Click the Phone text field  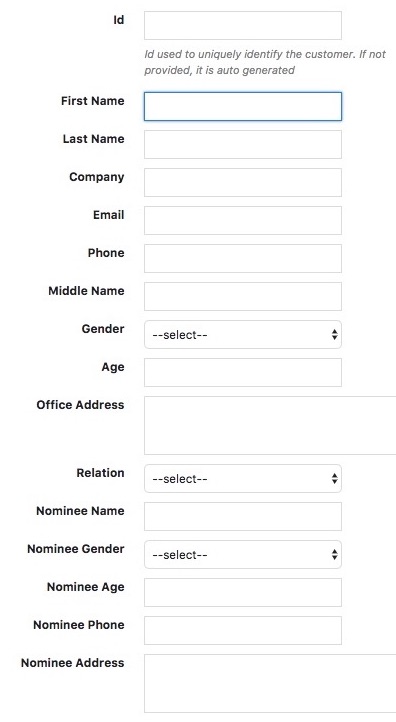(x=243, y=258)
